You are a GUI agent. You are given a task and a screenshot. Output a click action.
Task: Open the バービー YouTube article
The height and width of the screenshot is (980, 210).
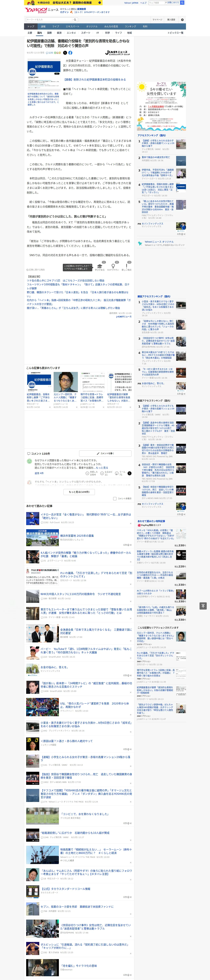(86, 651)
